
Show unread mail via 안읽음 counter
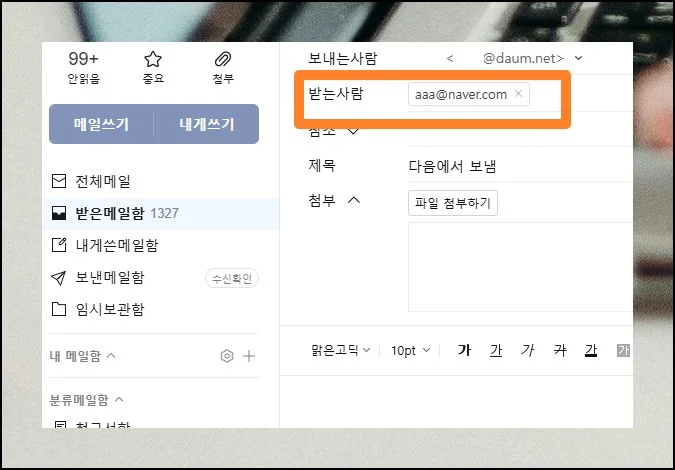[x=84, y=67]
